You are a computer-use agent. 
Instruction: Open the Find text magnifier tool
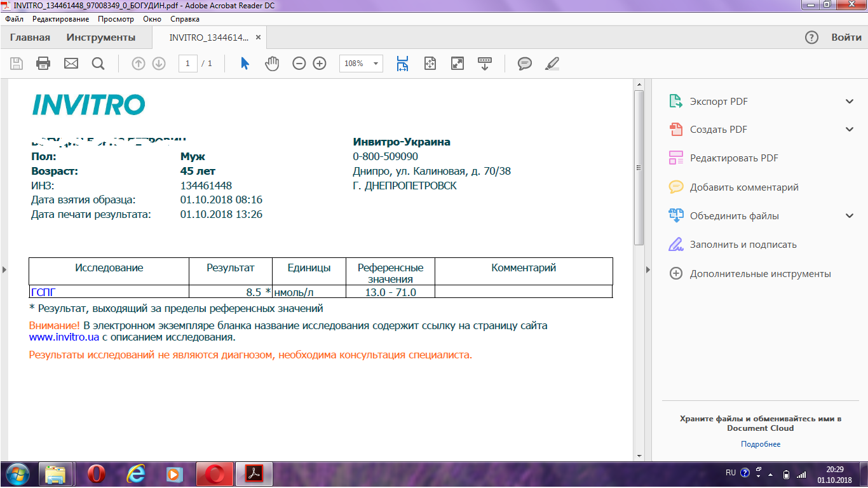(x=98, y=64)
